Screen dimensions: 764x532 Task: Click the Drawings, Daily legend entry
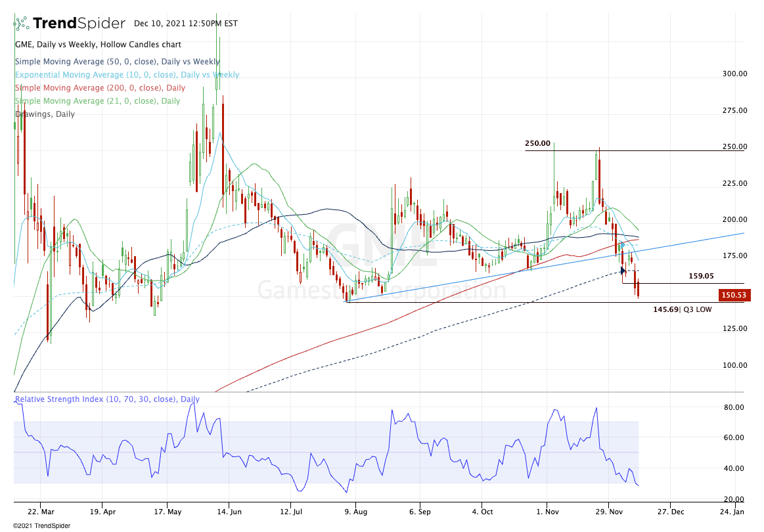45,114
